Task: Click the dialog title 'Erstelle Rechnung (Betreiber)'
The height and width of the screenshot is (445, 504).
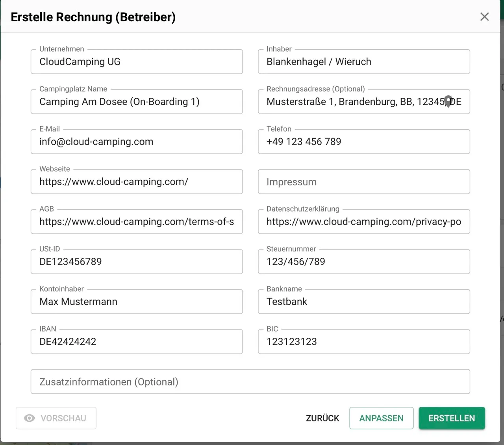Action: point(93,17)
